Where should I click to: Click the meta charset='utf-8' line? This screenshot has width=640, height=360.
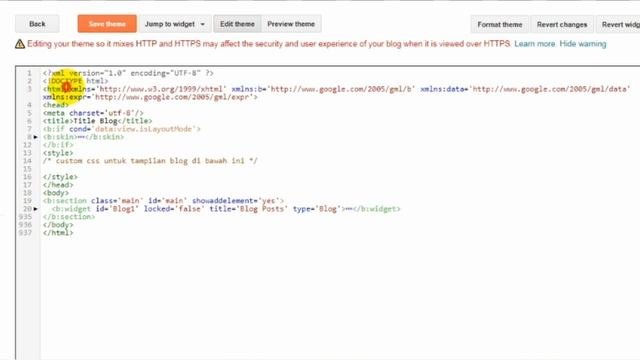coord(93,113)
